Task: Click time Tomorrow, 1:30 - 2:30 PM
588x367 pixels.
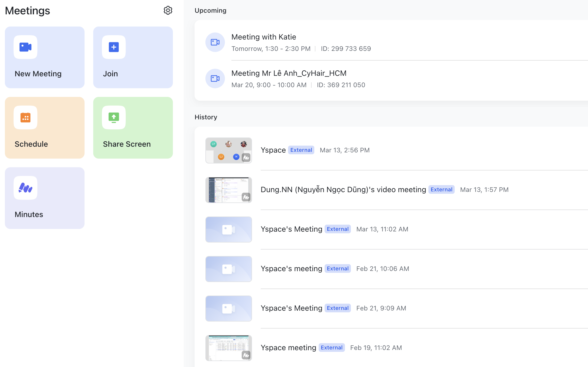Action: click(271, 49)
